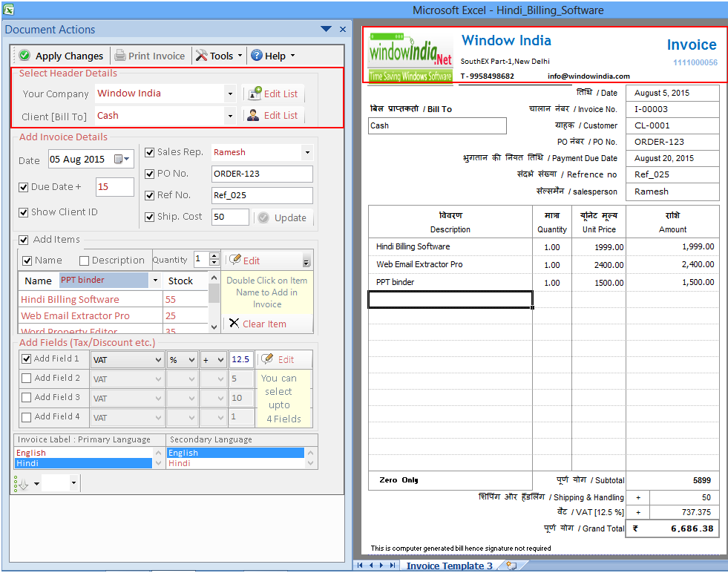The height and width of the screenshot is (573, 728).
Task: Enable the Add Field 2 checkbox
Action: tap(27, 378)
